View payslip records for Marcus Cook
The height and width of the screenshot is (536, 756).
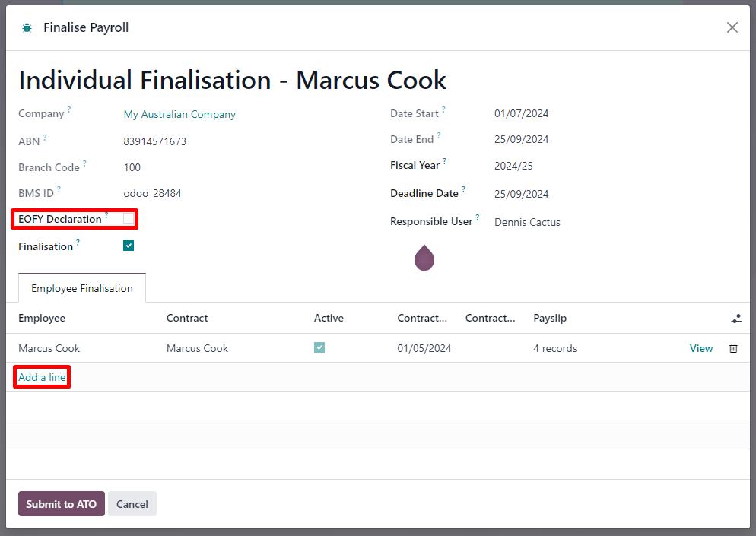pyautogui.click(x=700, y=348)
